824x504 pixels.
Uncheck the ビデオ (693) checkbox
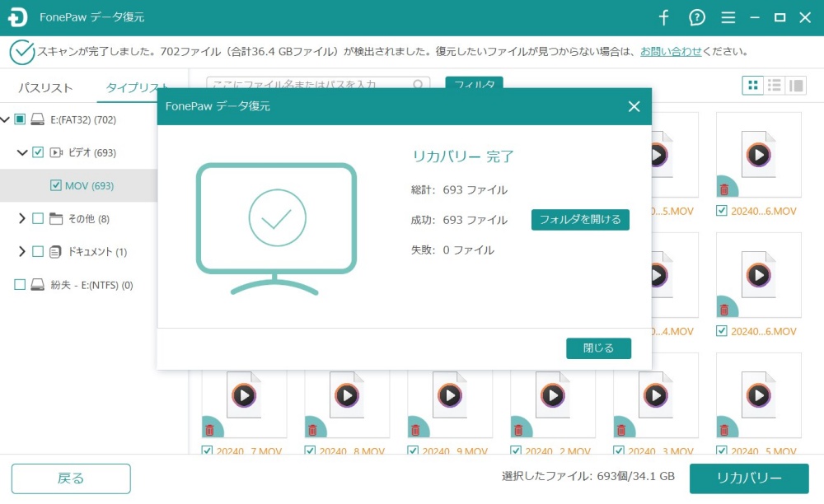(38, 152)
